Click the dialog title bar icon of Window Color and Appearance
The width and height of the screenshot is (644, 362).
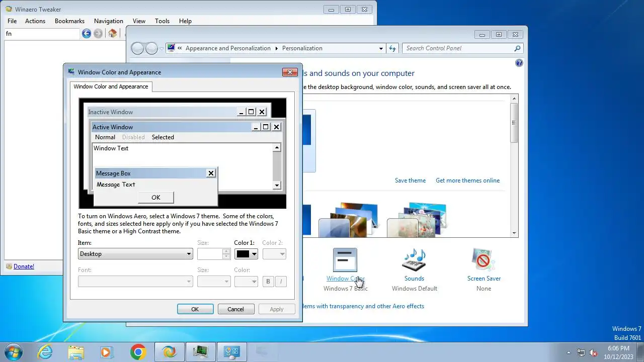click(x=71, y=72)
